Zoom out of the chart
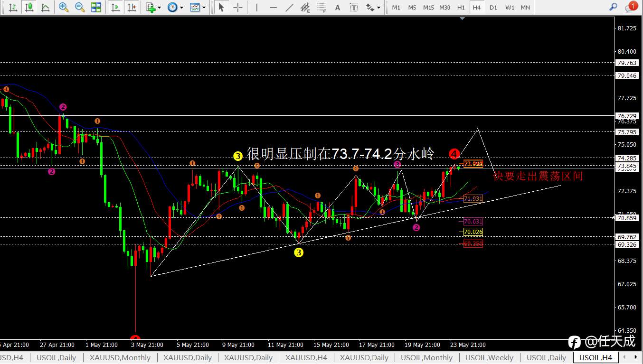Screen dimensions: 643x364 [80, 7]
